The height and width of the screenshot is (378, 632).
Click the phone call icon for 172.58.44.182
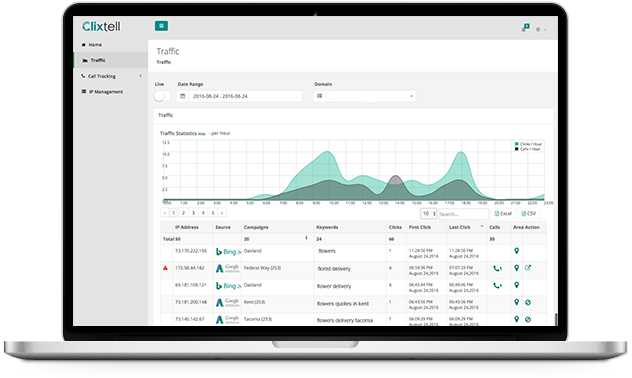tap(497, 268)
